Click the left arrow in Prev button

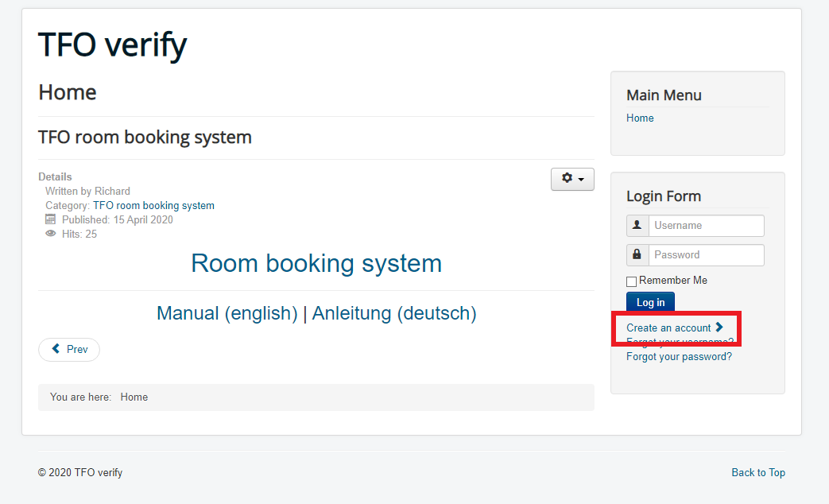tap(56, 349)
